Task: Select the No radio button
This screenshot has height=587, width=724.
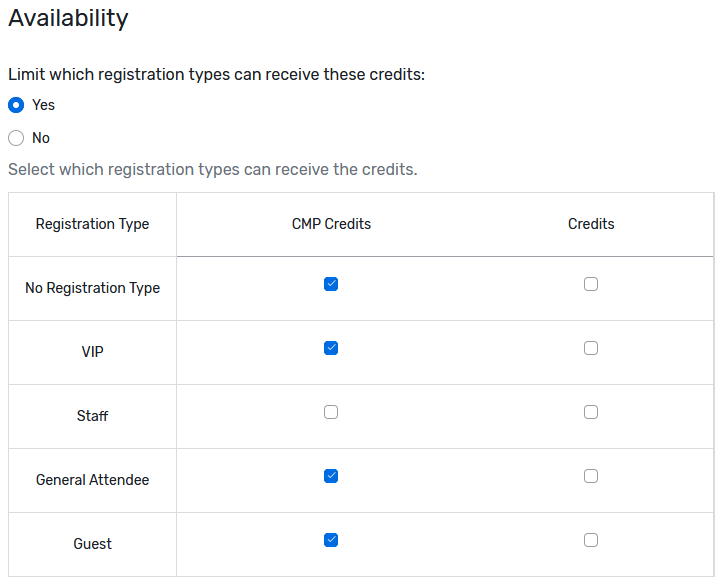Action: [x=16, y=138]
